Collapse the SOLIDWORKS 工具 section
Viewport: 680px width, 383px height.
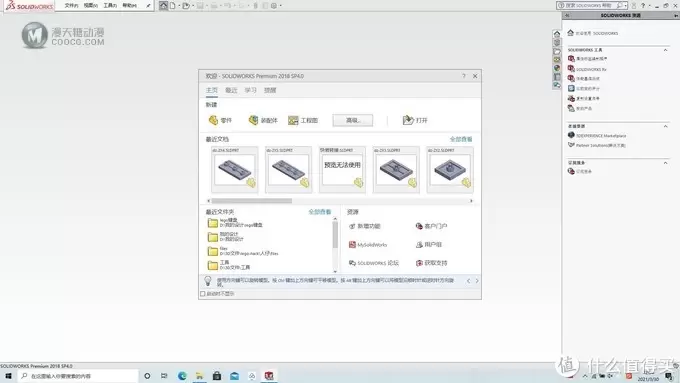(x=665, y=50)
